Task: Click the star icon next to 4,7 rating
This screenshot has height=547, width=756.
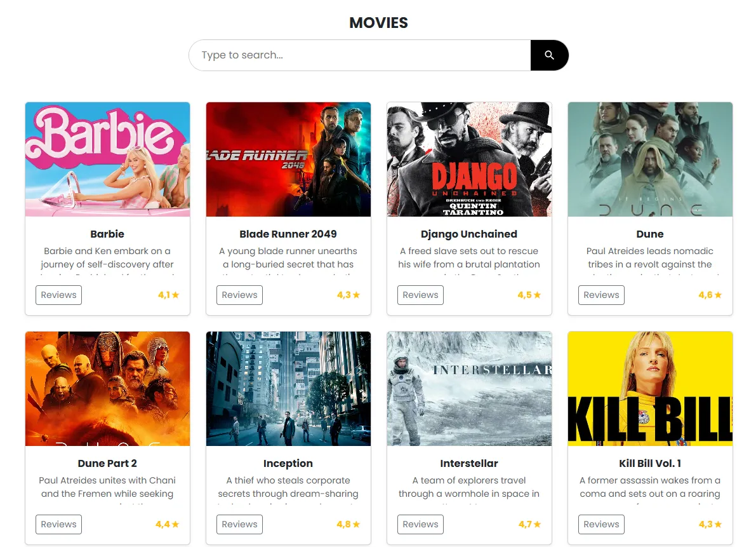Action: coord(537,524)
